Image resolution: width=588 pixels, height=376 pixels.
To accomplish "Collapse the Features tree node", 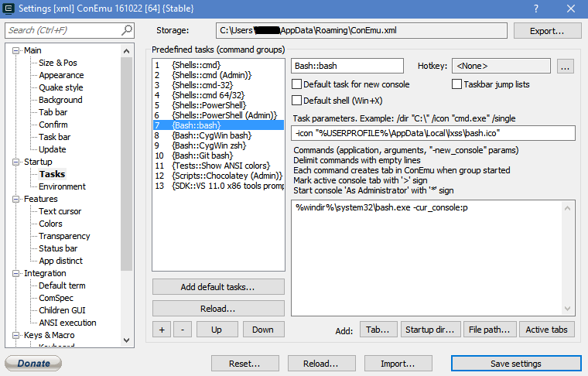I will pyautogui.click(x=15, y=199).
